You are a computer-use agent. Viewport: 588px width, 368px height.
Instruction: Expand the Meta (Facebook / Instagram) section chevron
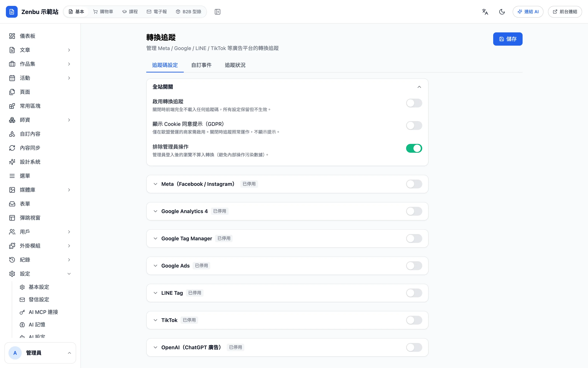[x=155, y=184]
